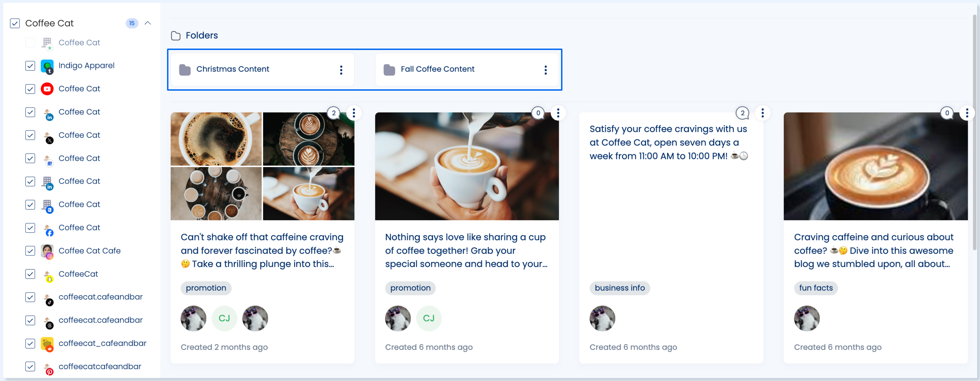
Task: Open the three-dot menu on the coffee collage post
Action: 353,113
